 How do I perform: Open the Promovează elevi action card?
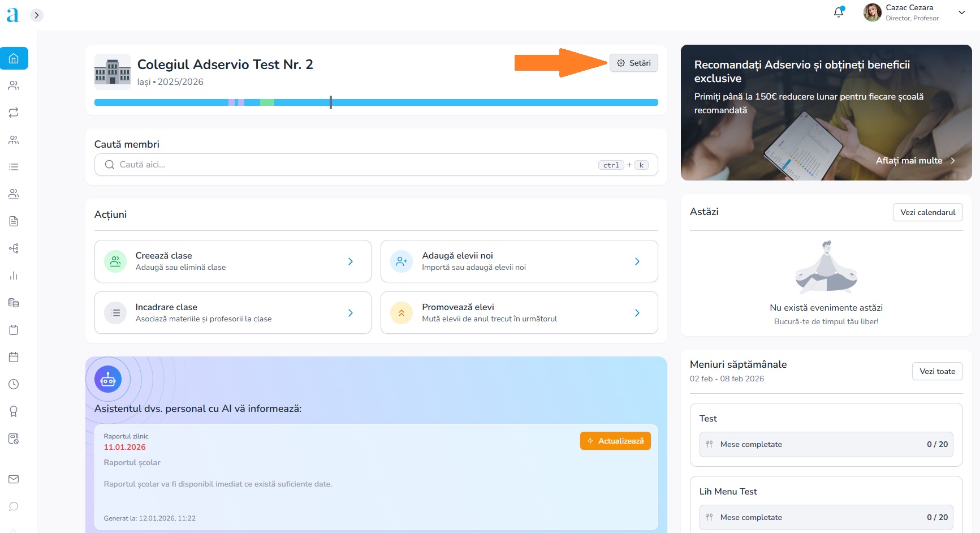[519, 313]
